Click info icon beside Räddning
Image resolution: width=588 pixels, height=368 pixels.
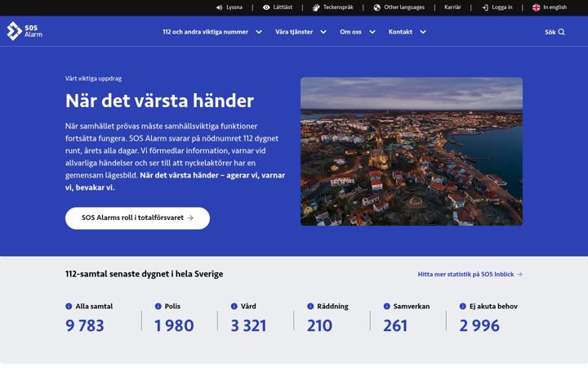click(x=310, y=307)
